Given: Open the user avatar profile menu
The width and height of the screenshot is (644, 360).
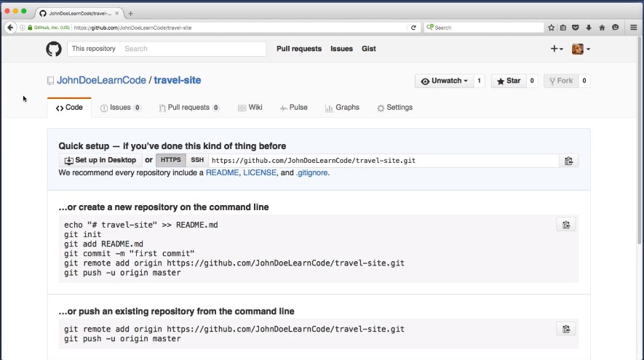Looking at the screenshot, I should (x=581, y=49).
